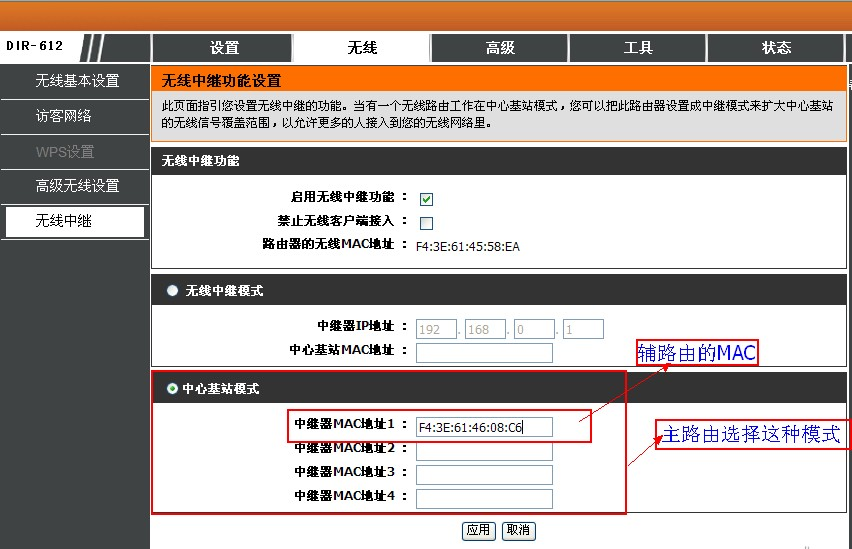Open the 设置 tab
Screen dimensions: 852x549
pos(224,48)
